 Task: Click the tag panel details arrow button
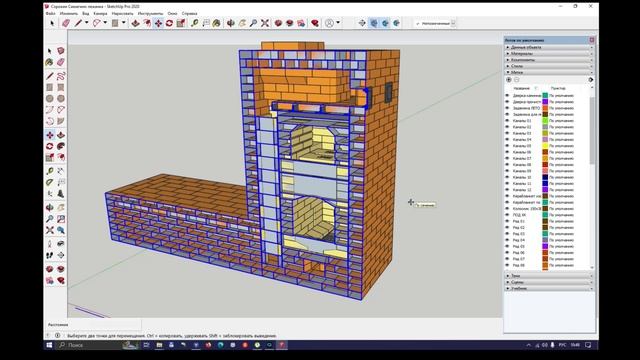coord(591,80)
